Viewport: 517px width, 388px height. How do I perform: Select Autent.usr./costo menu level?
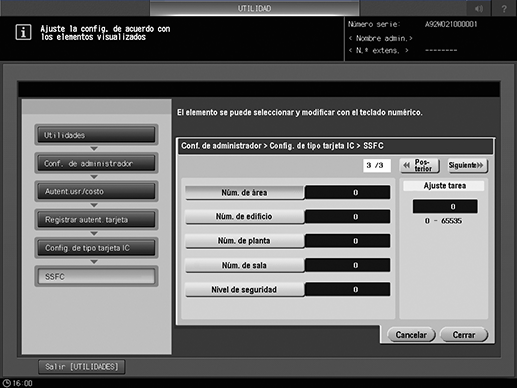pos(96,192)
